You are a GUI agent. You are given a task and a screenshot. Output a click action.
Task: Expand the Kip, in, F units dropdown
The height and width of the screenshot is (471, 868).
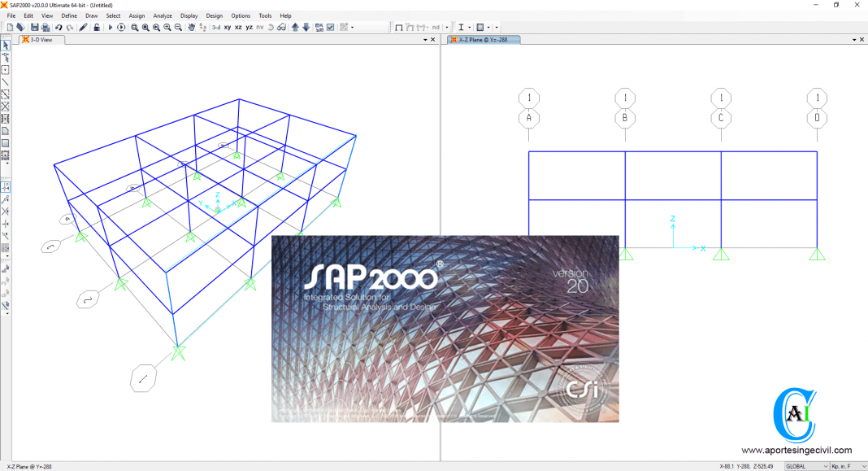[848, 466]
